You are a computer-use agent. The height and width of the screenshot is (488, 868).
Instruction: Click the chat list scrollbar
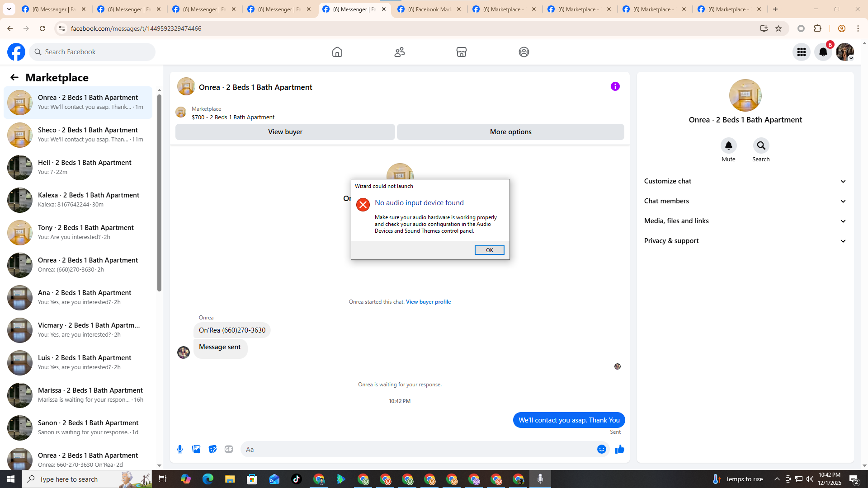[159, 192]
